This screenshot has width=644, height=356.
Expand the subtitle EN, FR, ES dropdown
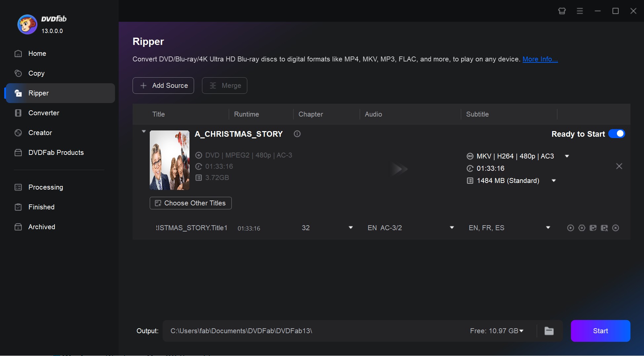(548, 228)
